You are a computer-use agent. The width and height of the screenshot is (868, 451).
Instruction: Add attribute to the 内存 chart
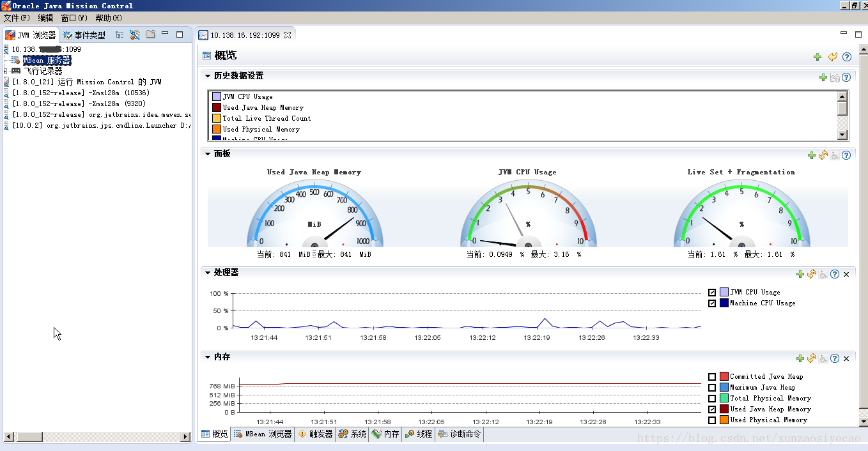[800, 358]
